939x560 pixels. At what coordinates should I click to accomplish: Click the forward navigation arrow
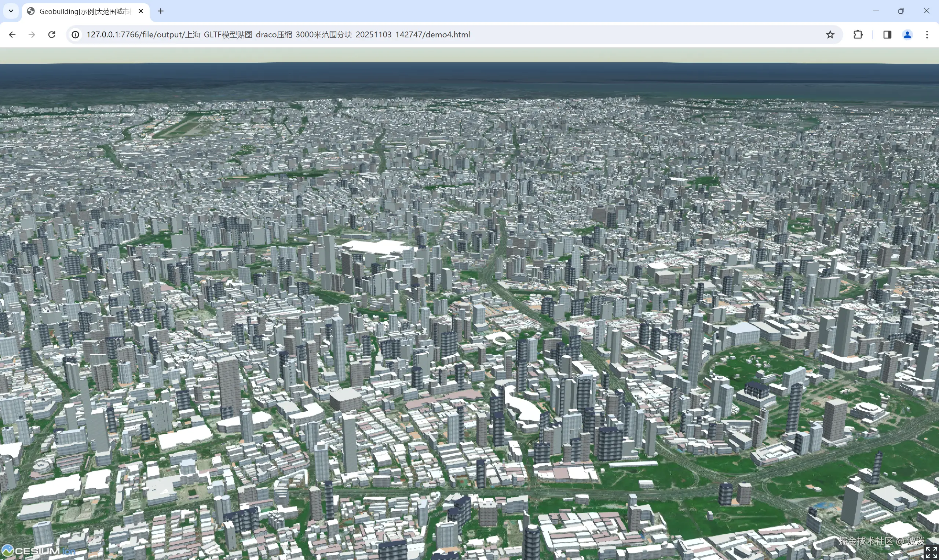(x=32, y=35)
